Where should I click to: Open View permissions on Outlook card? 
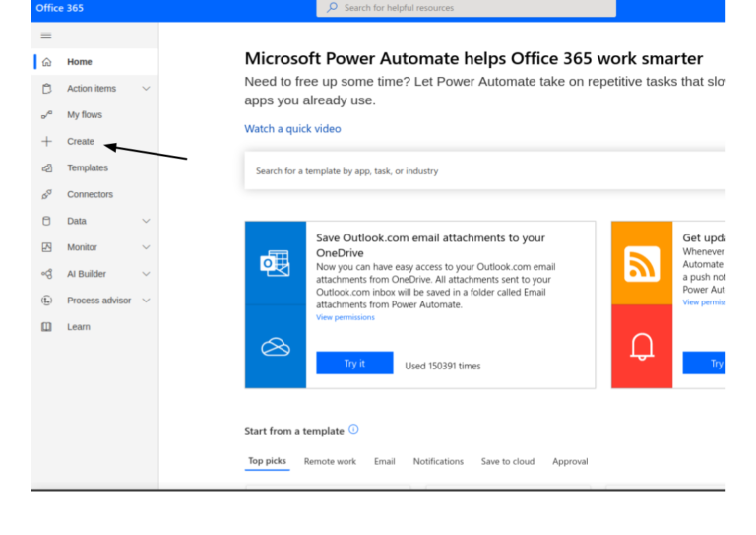[x=346, y=317]
